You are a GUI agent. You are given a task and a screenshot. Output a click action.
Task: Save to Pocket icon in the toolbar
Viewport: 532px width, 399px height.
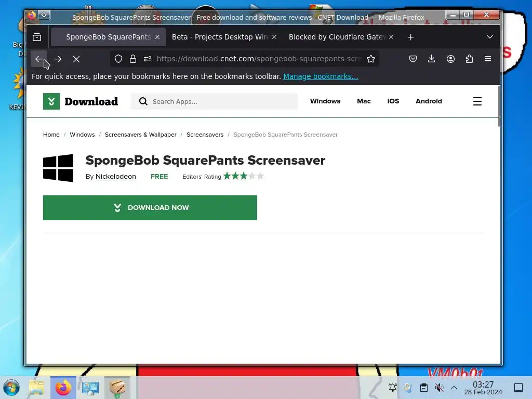pos(413,59)
